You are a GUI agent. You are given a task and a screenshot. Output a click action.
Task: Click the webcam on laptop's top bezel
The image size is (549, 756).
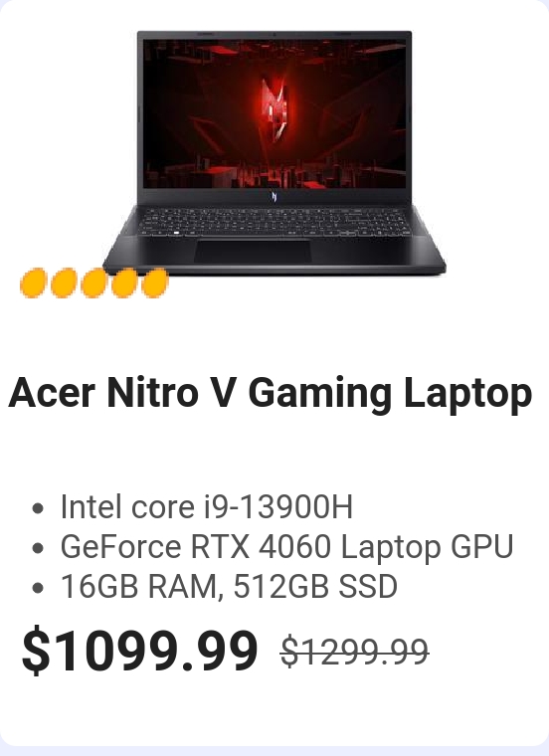(x=274, y=35)
